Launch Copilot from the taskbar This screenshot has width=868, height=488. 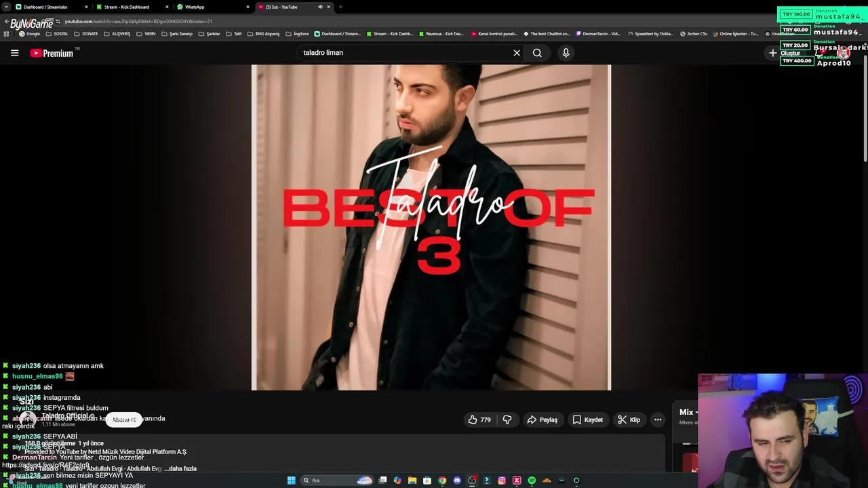[x=397, y=481]
